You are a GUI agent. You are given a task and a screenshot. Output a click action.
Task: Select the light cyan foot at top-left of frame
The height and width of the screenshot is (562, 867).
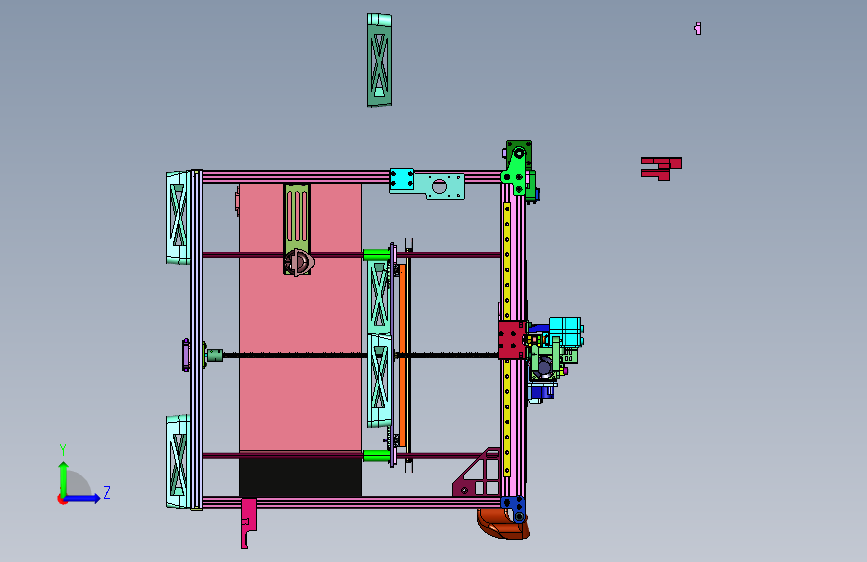pyautogui.click(x=178, y=217)
